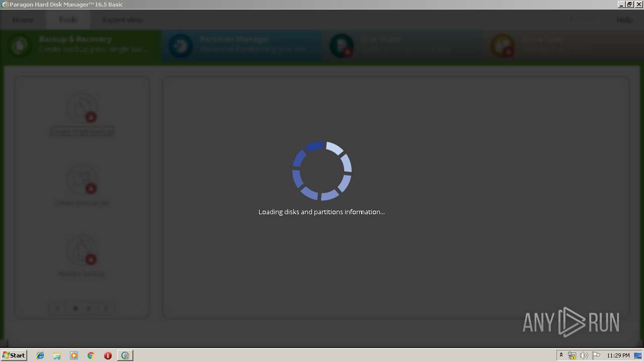Click the Create backup job icon
The height and width of the screenshot is (362, 644).
[x=82, y=179]
